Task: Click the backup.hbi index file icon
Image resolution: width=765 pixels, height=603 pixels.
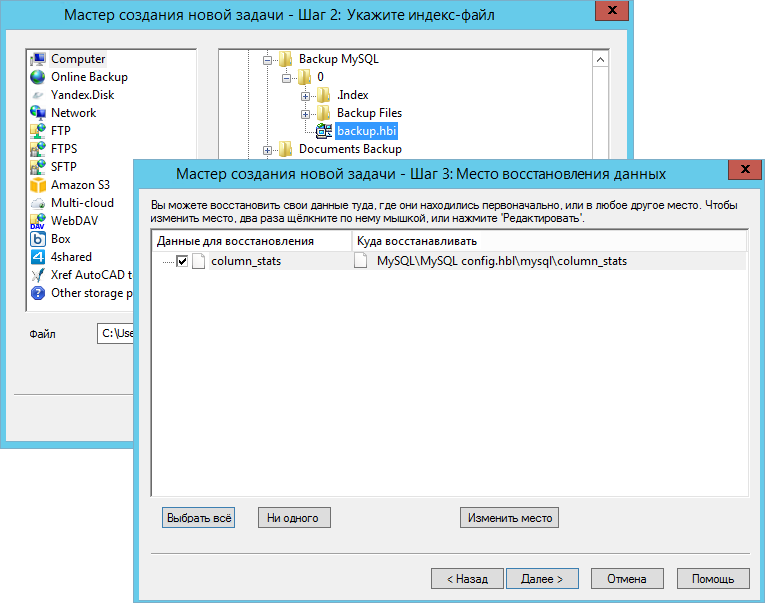Action: click(x=324, y=131)
